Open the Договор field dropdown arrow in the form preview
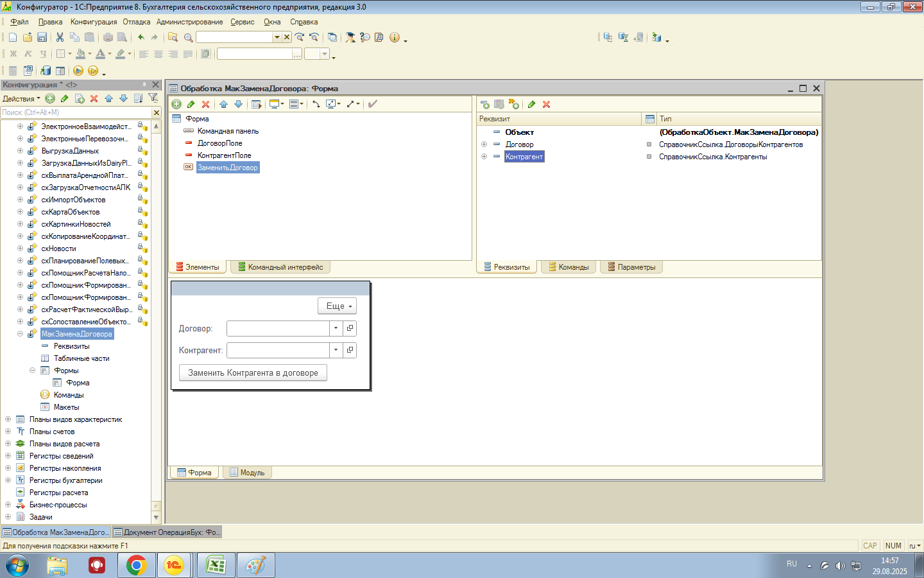The image size is (924, 578). pos(336,328)
